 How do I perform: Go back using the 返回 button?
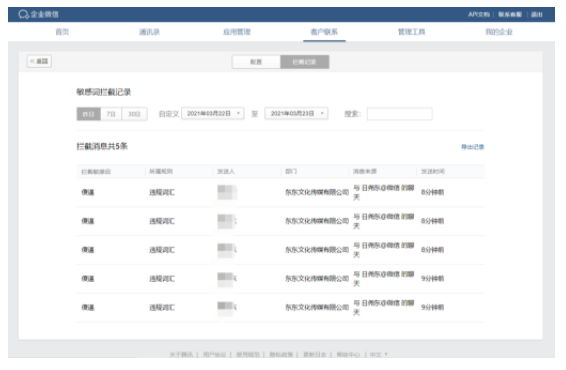click(39, 61)
